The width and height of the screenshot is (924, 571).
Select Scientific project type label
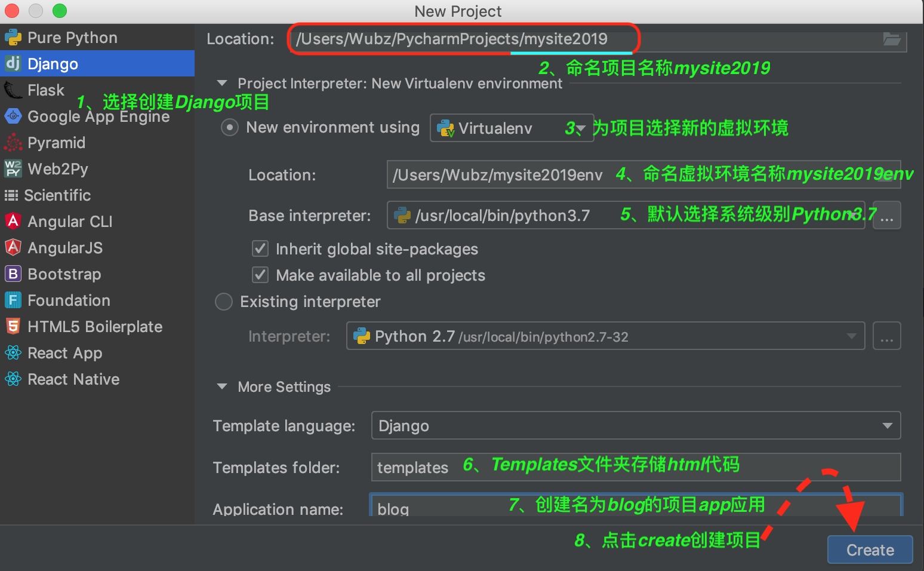click(57, 195)
